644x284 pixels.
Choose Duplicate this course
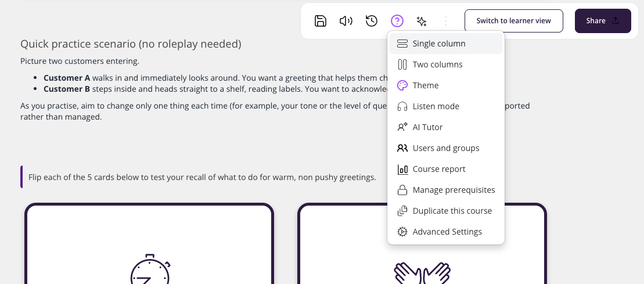click(445, 211)
